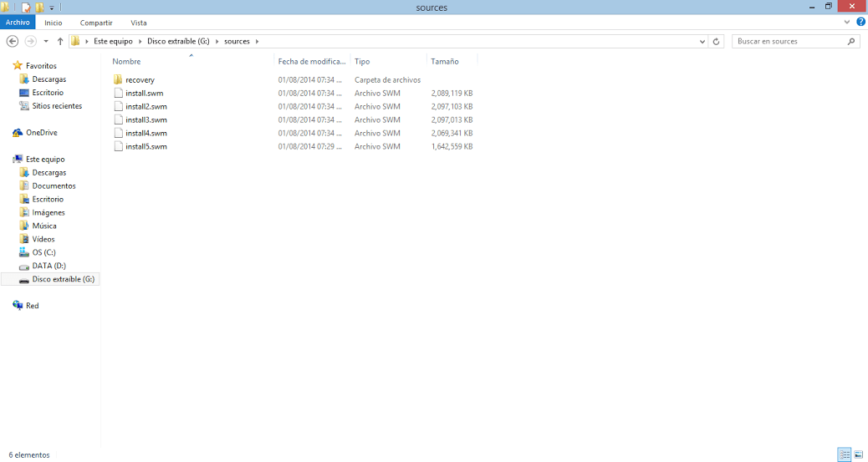Click Este equipo in the address path
The width and height of the screenshot is (868, 462).
tap(113, 42)
